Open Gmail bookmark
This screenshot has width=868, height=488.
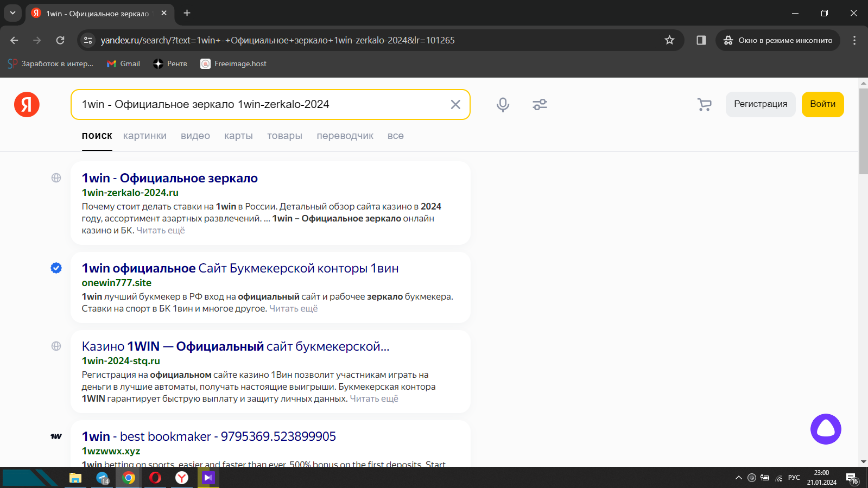pos(123,64)
